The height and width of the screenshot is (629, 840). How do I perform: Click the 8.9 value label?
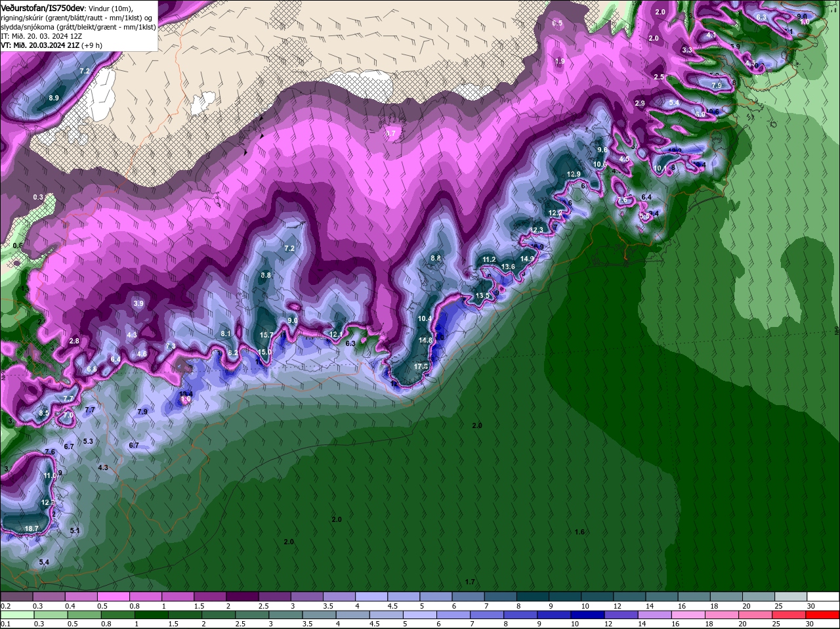54,98
